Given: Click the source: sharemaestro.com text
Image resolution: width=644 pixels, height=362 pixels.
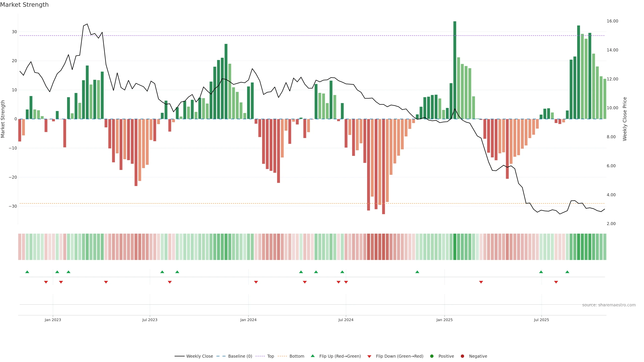Looking at the screenshot, I should click(609, 305).
